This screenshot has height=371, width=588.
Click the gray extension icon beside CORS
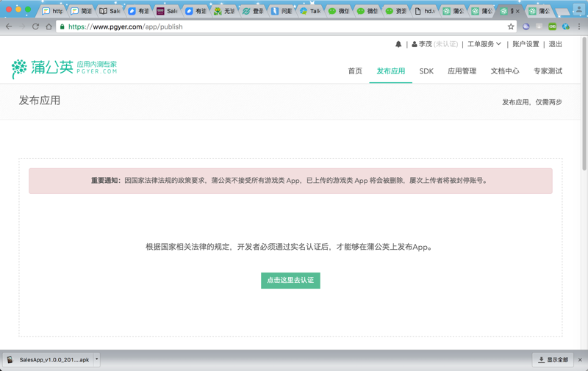coord(539,26)
